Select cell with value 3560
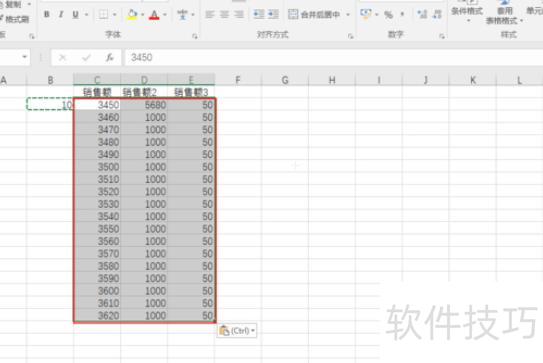Image resolution: width=543 pixels, height=363 pixels. [97, 241]
